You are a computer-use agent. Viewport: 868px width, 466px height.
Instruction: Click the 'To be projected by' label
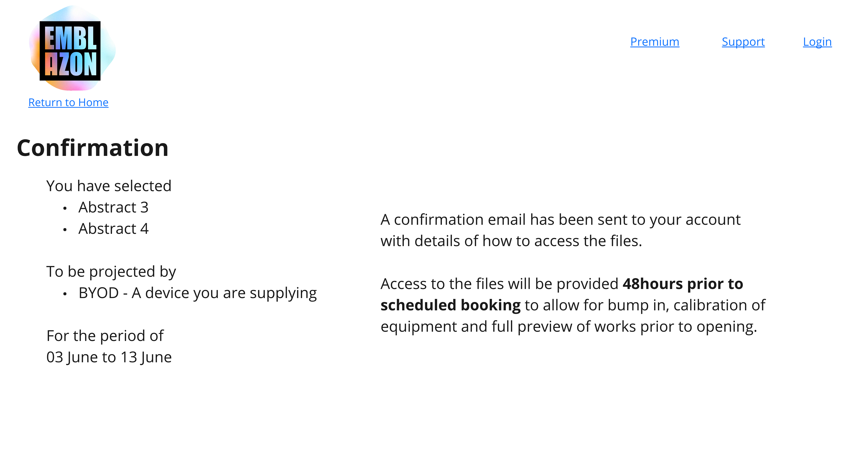click(x=111, y=272)
